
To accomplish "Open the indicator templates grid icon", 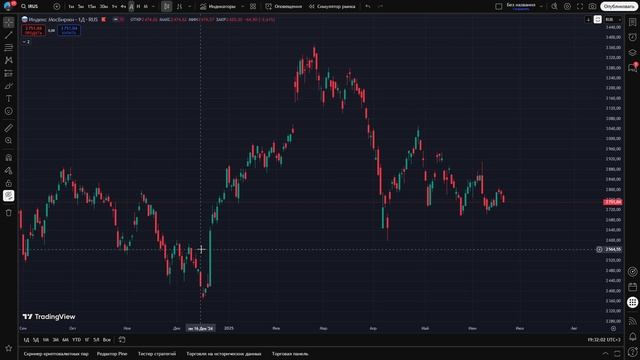I will coord(253,7).
